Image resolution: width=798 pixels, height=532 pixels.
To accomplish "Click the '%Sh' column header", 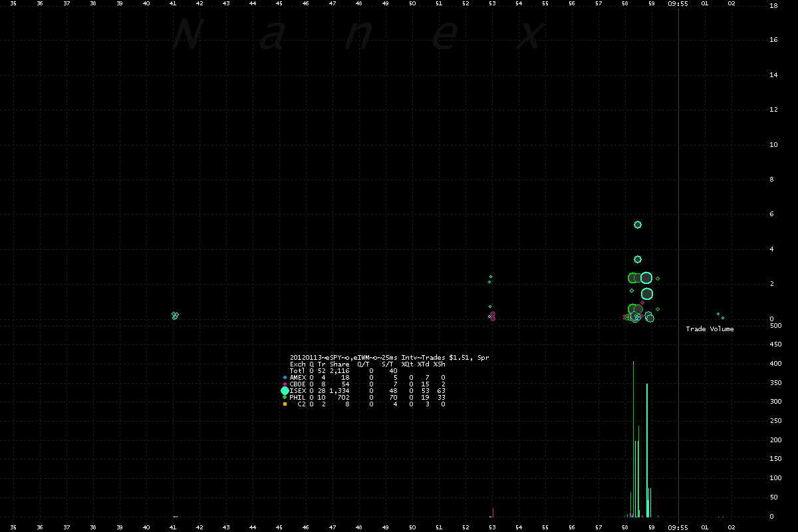I will pyautogui.click(x=439, y=364).
